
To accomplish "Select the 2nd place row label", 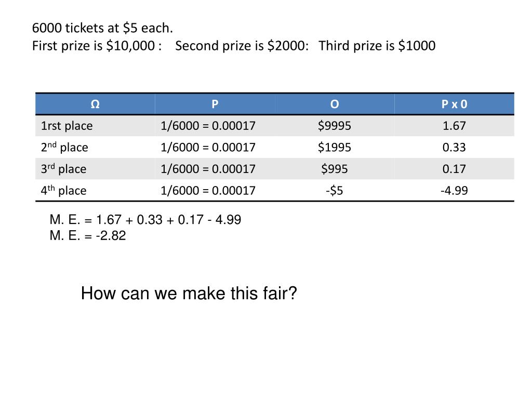I will coord(64,147).
